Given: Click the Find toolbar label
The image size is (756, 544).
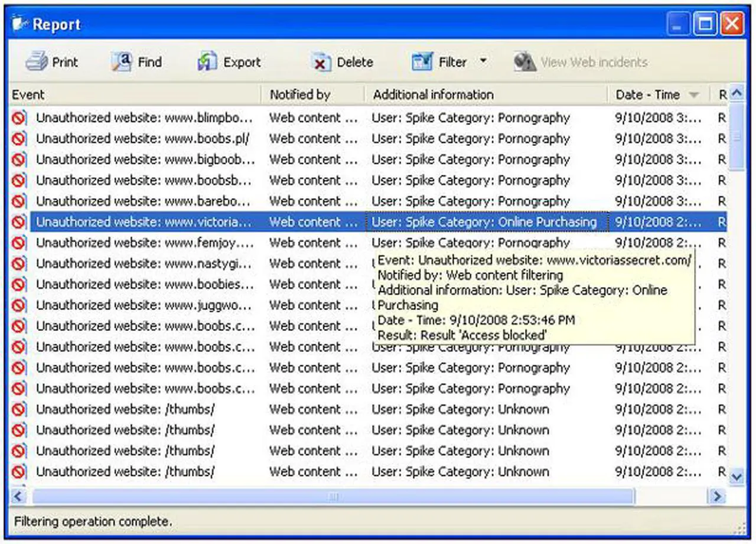Looking at the screenshot, I should tap(150, 62).
